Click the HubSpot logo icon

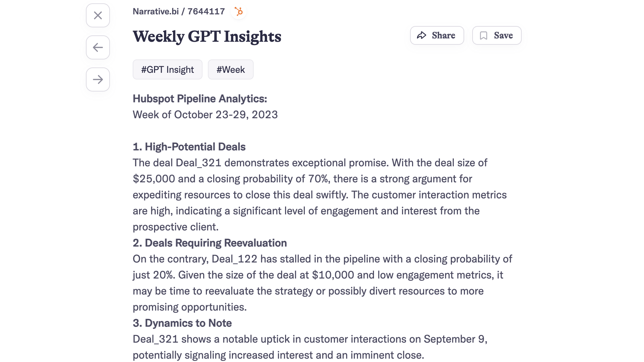tap(239, 12)
